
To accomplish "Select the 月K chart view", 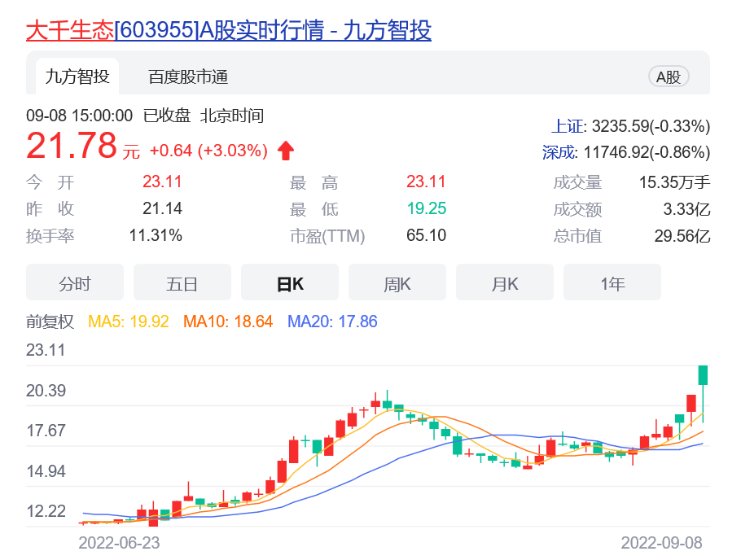I will point(505,283).
